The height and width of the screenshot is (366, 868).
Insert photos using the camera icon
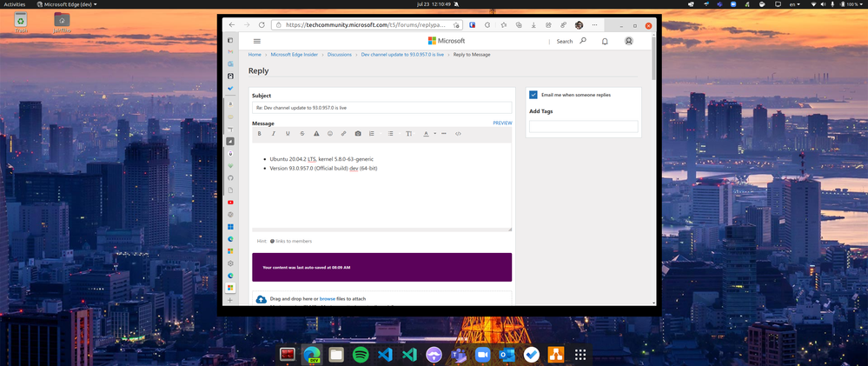(x=358, y=133)
